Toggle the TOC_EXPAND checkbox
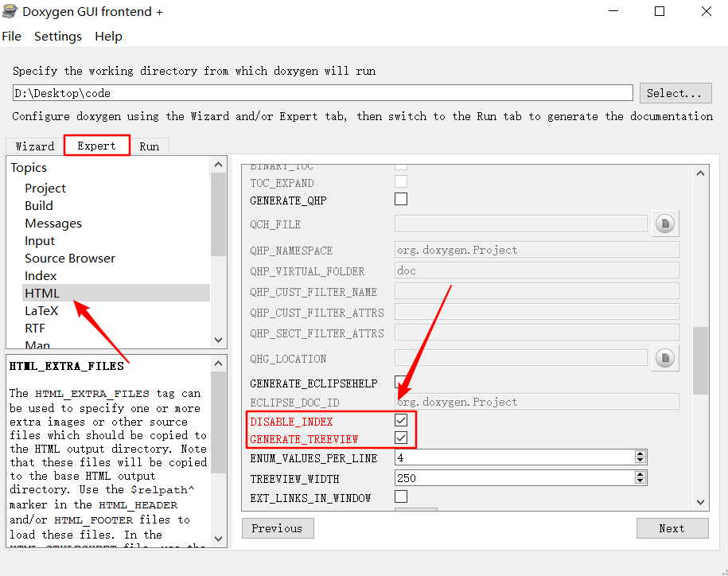 (401, 181)
